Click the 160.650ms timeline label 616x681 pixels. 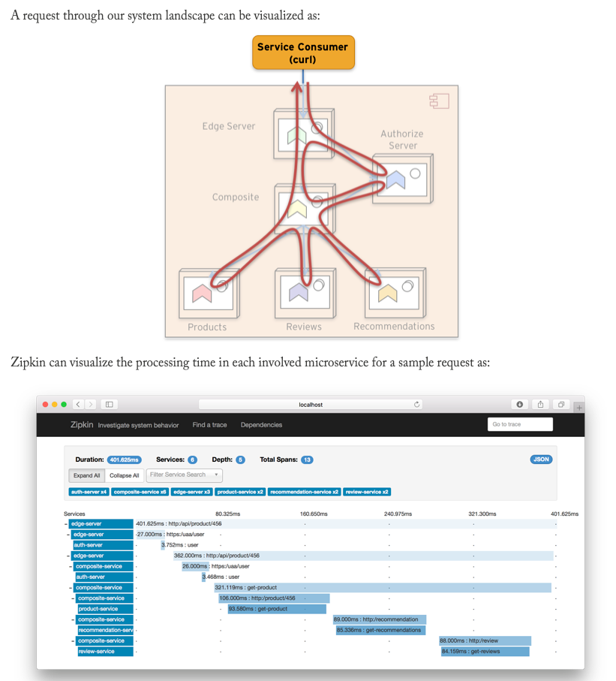pyautogui.click(x=314, y=514)
